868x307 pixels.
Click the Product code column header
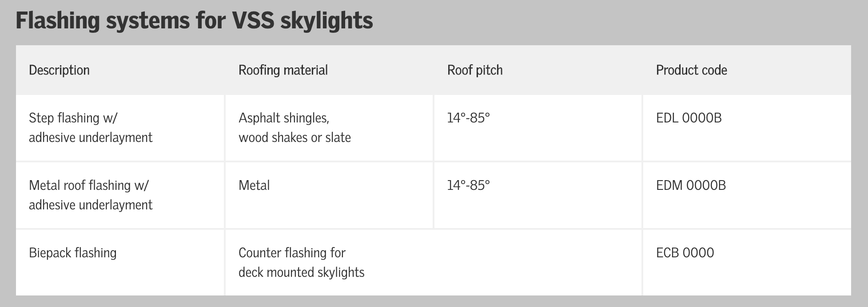tap(691, 70)
